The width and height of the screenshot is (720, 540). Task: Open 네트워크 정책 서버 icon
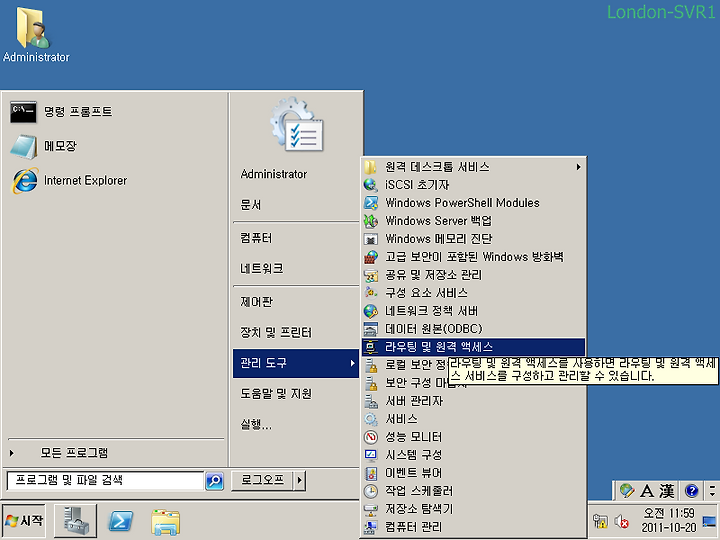coord(371,311)
